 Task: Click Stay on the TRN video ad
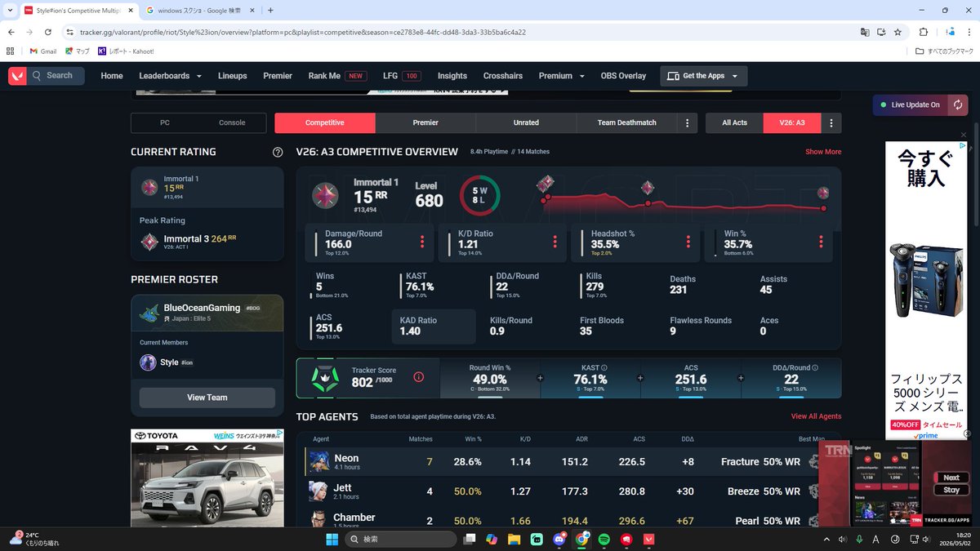[x=951, y=491]
